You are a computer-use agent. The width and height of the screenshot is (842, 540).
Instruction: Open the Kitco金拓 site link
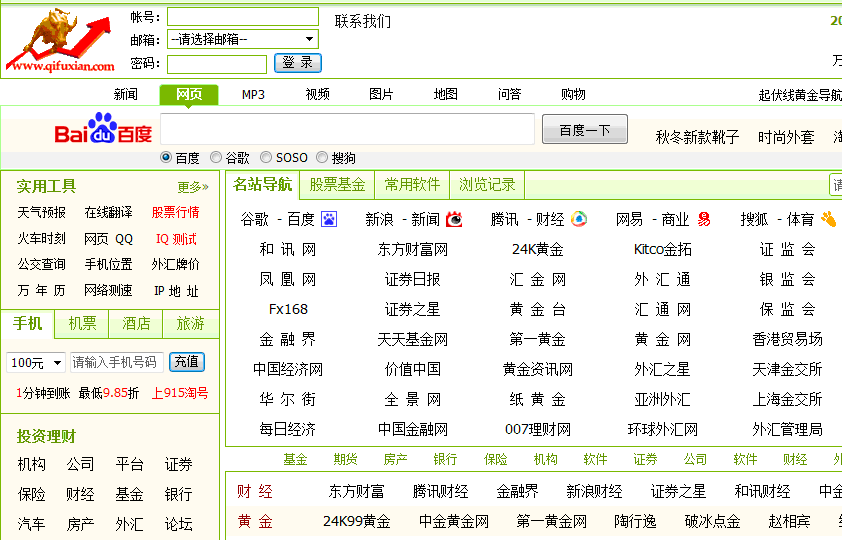[x=663, y=250]
